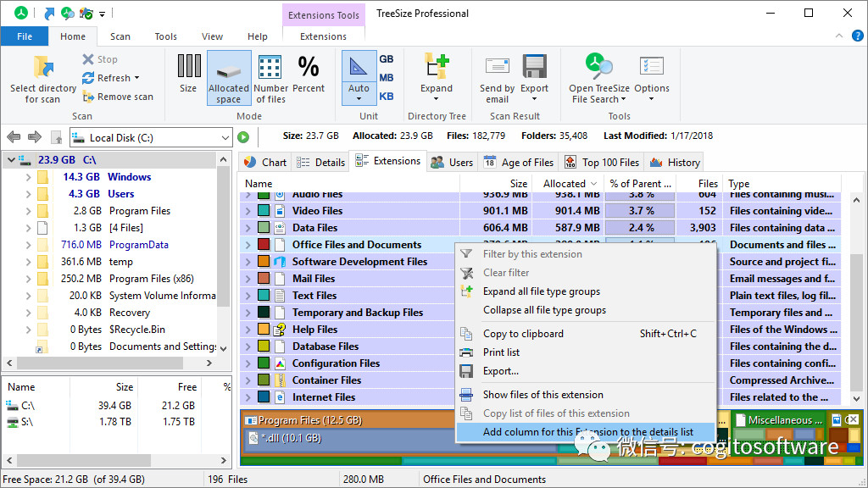Click the Select directory for scan icon
Viewport: 868px width, 488px height.
[x=43, y=68]
